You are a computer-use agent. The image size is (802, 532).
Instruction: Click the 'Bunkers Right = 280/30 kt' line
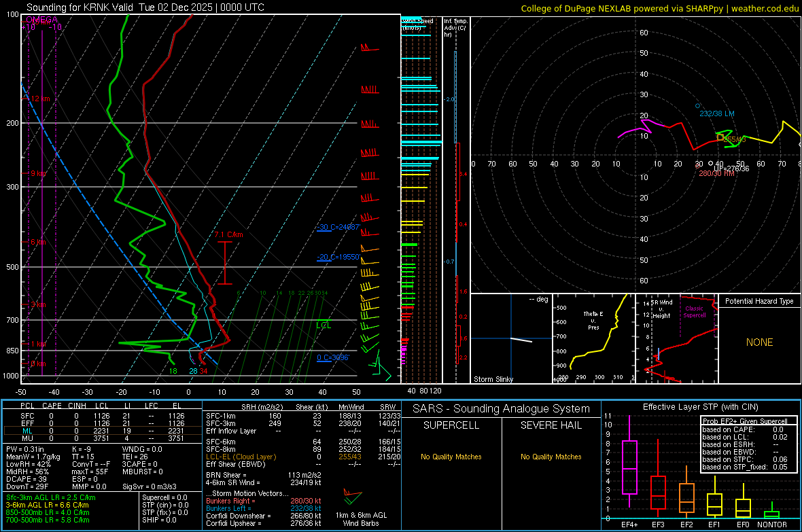point(264,501)
